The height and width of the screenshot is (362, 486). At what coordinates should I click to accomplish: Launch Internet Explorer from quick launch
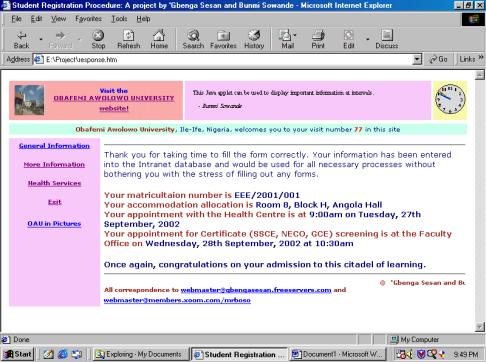(x=63, y=354)
